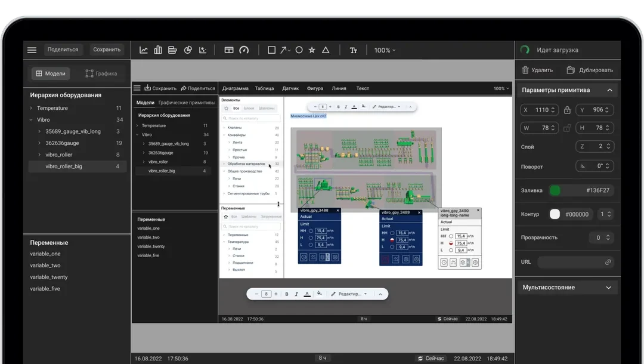Image resolution: width=644 pixels, height=364 pixels.
Task: Select the gauge sensor tool icon
Action: 244,50
